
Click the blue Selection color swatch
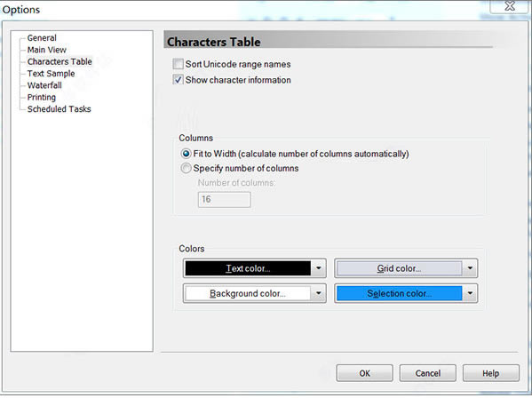pyautogui.click(x=400, y=293)
